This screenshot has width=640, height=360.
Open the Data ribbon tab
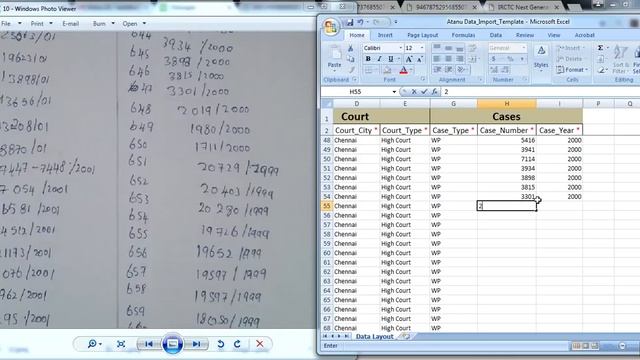496,35
